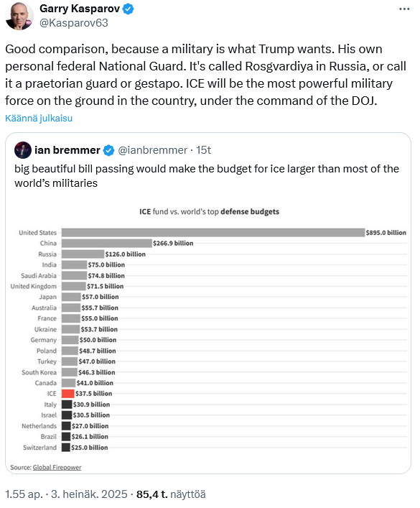
Task: Open the @Kasparov63 handle link
Action: [74, 23]
